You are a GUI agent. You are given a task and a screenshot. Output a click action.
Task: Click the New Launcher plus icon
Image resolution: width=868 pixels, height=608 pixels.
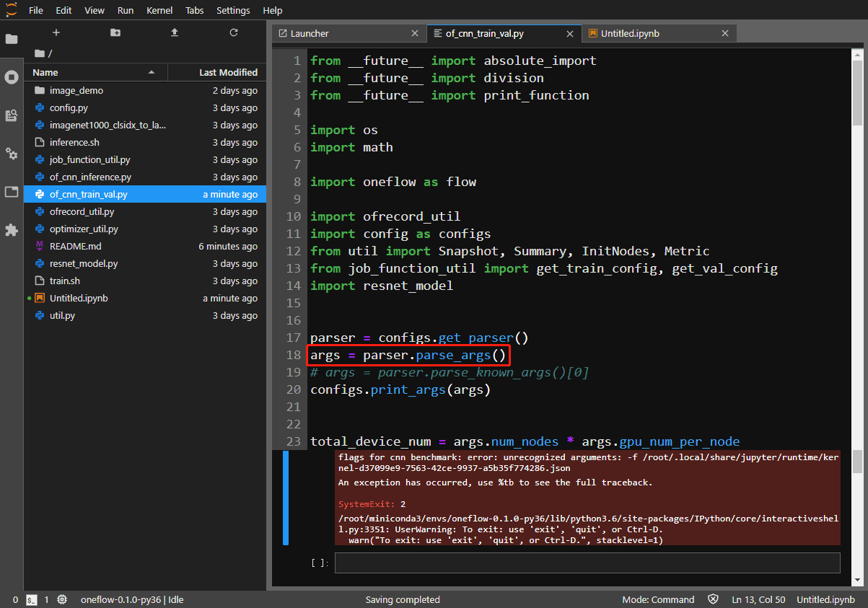[56, 32]
